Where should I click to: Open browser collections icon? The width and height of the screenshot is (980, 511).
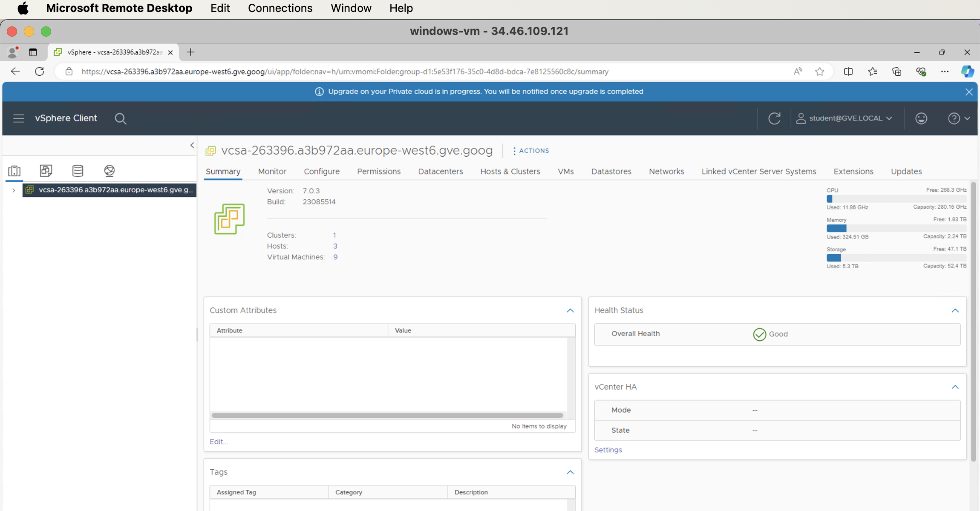[x=897, y=72]
